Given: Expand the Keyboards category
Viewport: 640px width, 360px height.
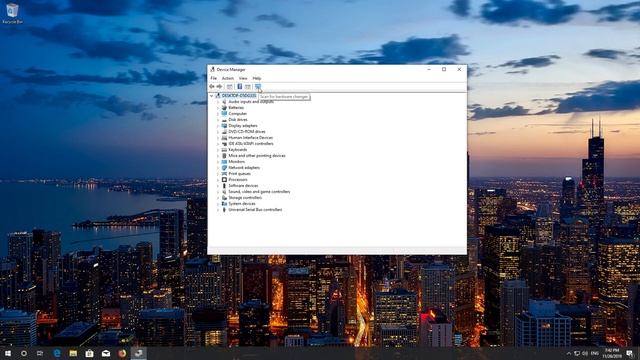Looking at the screenshot, I should tap(218, 150).
